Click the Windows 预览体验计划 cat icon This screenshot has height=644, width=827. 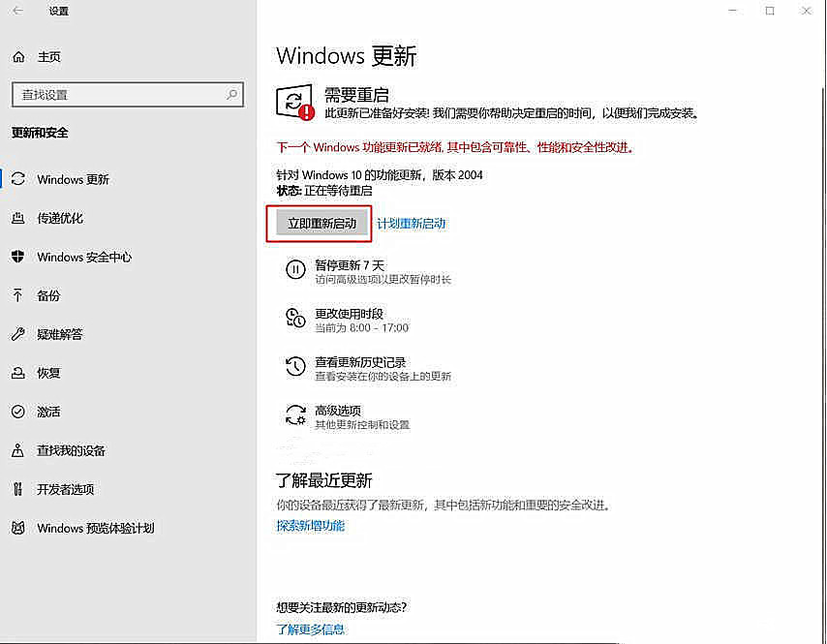[18, 528]
